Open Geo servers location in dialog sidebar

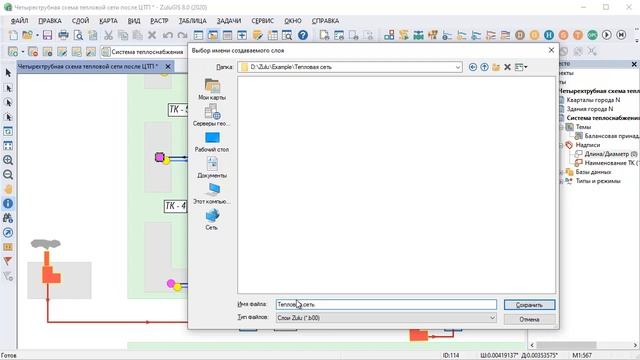[212, 115]
